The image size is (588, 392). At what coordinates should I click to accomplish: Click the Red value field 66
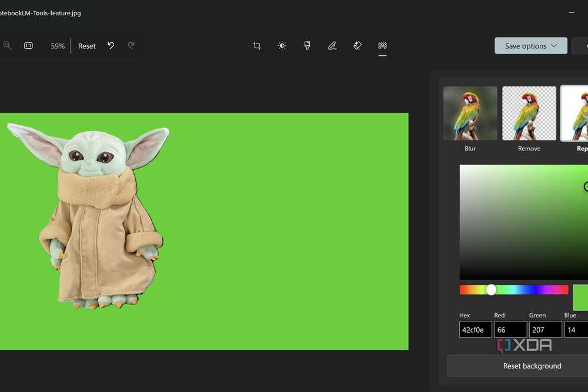(x=510, y=330)
